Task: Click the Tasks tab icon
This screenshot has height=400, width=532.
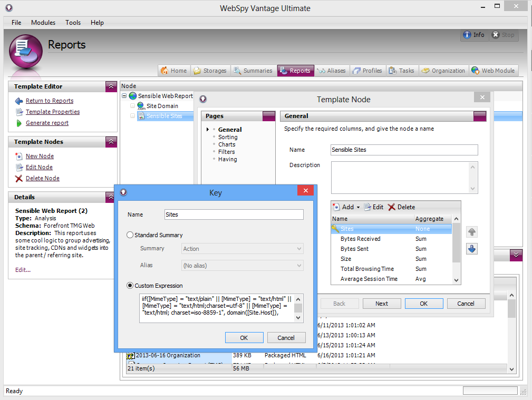Action: tap(393, 71)
